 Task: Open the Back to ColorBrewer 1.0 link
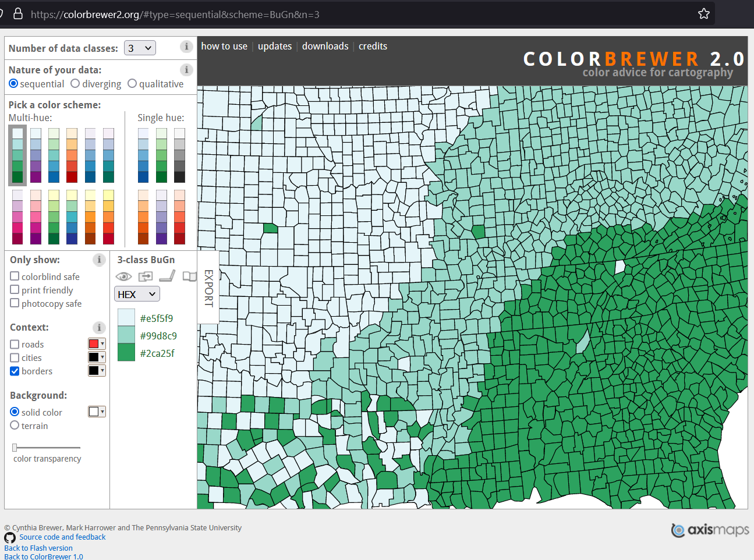tap(44, 557)
